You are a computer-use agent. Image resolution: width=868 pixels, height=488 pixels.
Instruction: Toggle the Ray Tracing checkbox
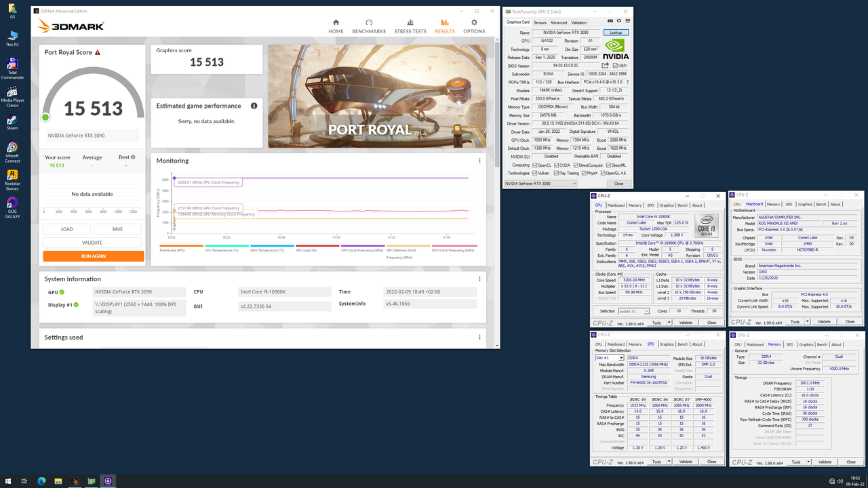556,173
